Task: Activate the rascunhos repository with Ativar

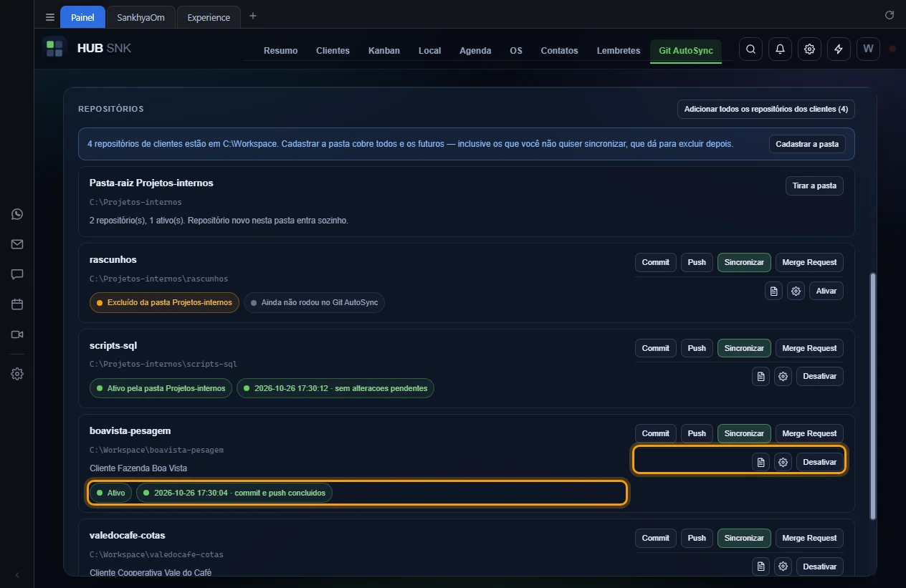Action: click(x=826, y=291)
